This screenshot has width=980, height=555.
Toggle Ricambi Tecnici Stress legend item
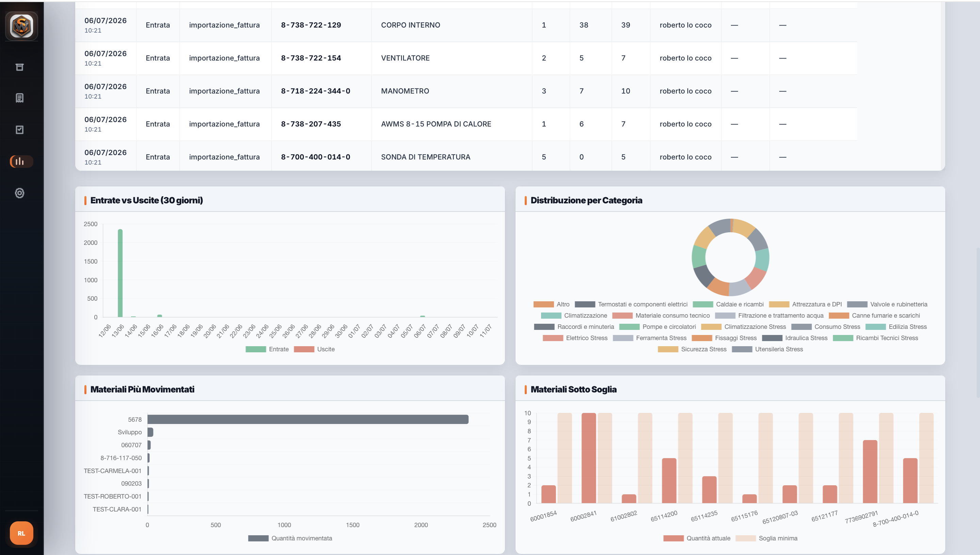[876, 338]
